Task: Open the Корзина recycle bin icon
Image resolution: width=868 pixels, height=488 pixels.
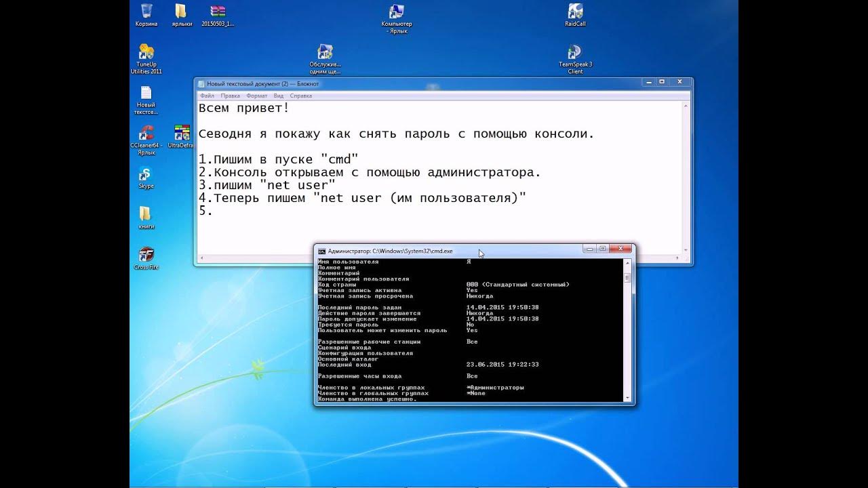Action: (146, 15)
